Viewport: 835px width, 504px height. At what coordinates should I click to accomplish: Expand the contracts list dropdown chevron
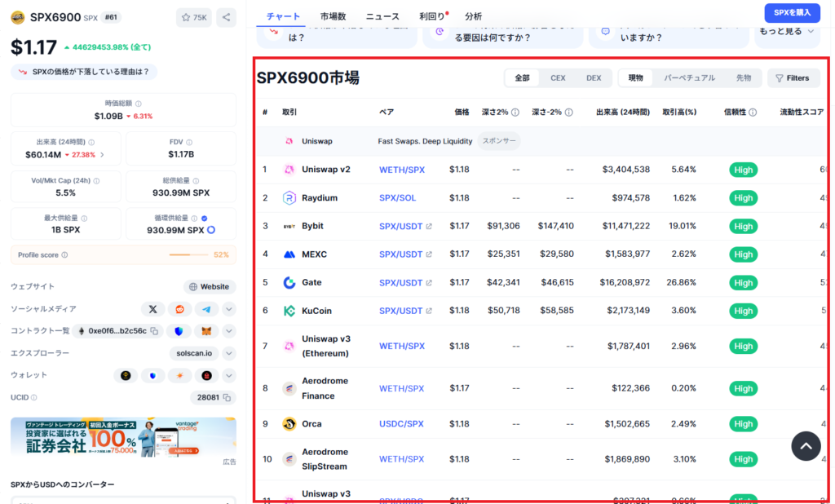229,331
